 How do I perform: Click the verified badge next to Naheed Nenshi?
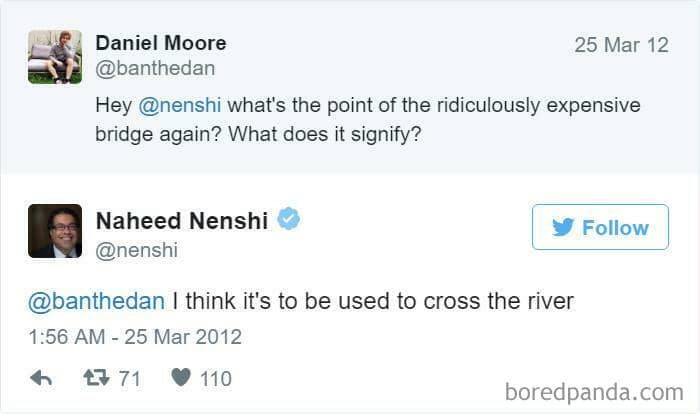click(x=289, y=219)
